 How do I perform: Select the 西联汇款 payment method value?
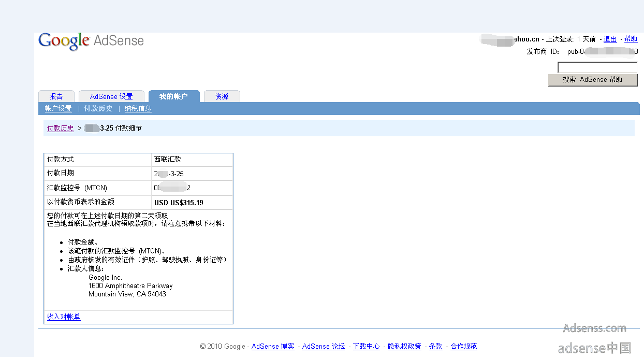point(168,160)
